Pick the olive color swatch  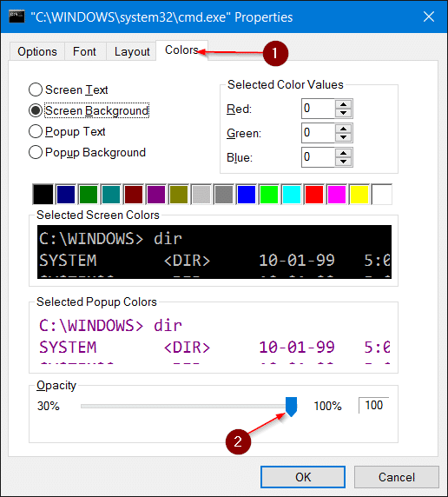179,195
